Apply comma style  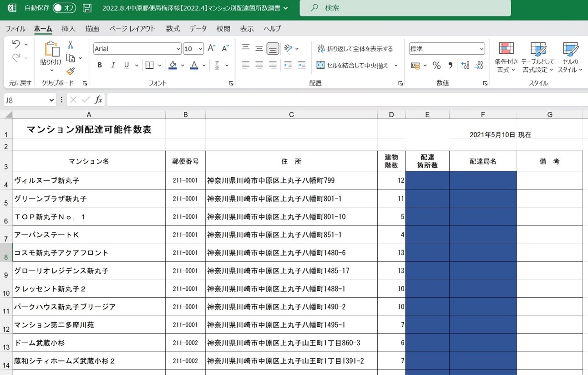[x=450, y=65]
